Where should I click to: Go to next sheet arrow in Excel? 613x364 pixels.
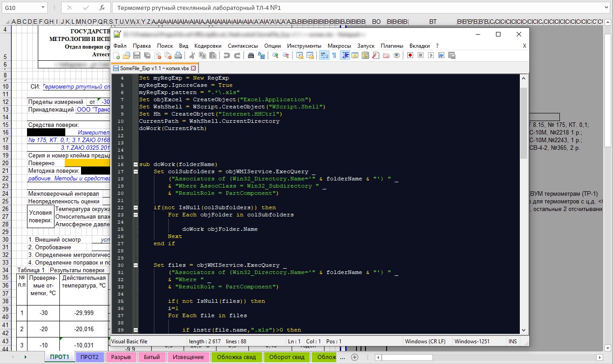coord(25,357)
